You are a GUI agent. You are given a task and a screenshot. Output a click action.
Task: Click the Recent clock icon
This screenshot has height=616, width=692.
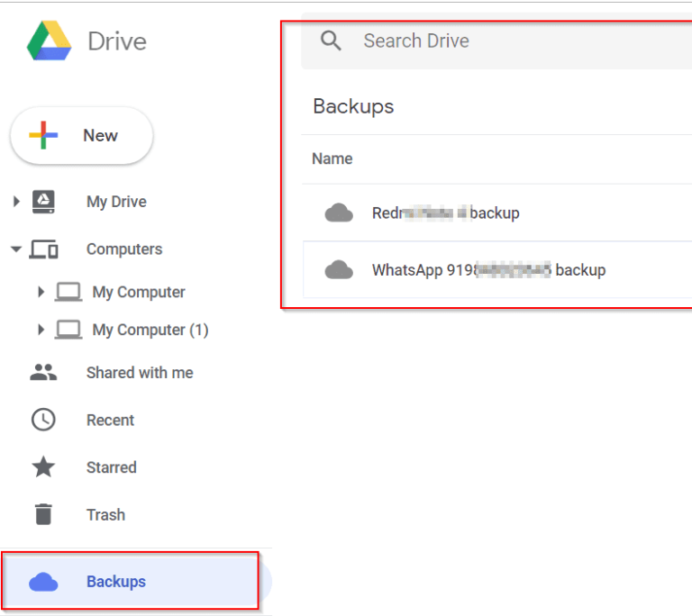coord(43,420)
